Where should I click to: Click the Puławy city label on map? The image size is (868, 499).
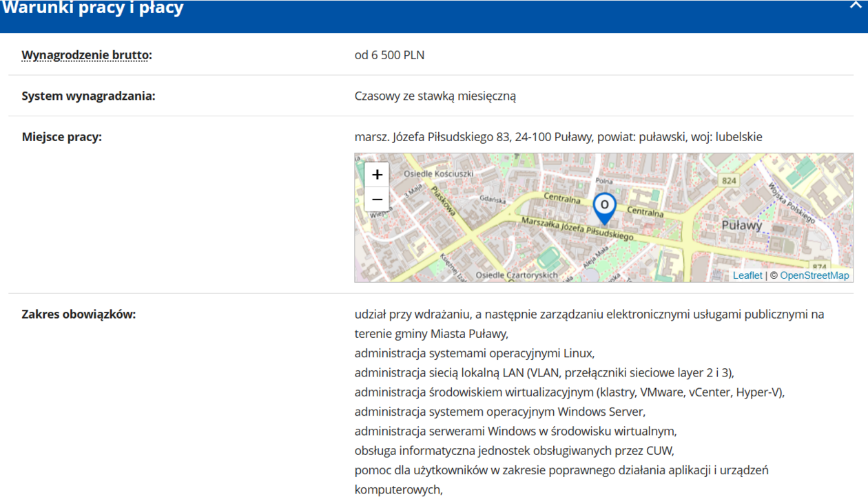click(742, 225)
